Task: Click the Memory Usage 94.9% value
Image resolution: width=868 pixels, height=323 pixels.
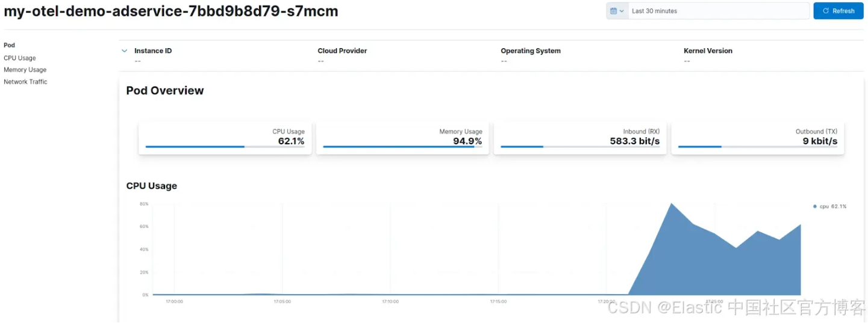Action: pyautogui.click(x=467, y=141)
